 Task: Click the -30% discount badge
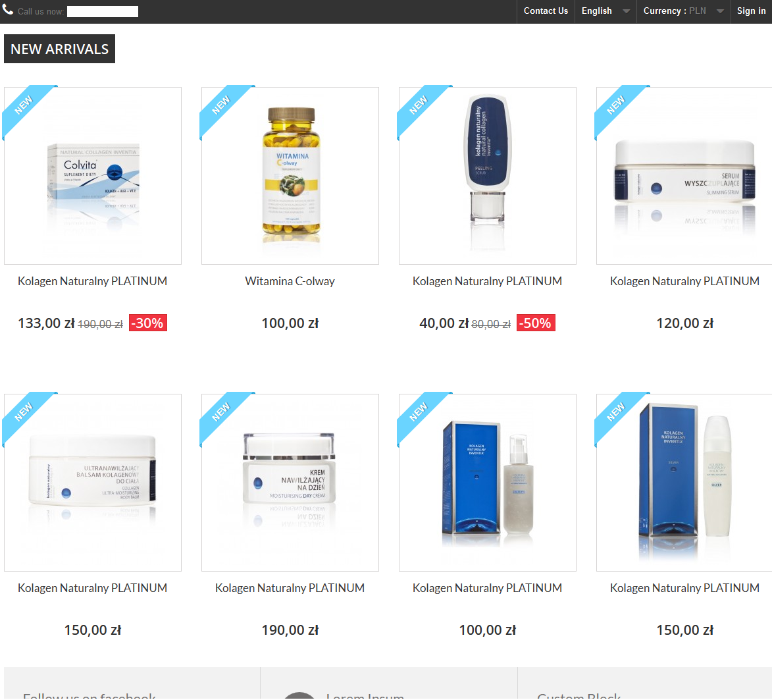pos(147,323)
